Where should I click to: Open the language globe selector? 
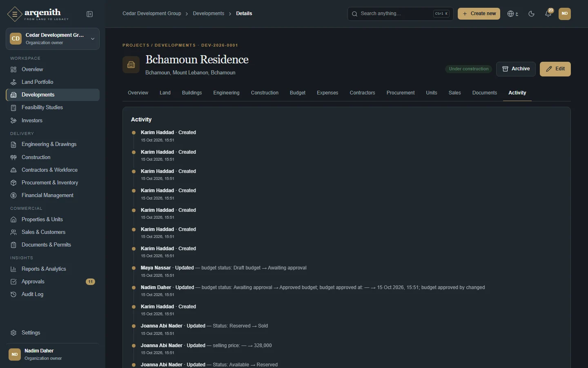pos(513,14)
